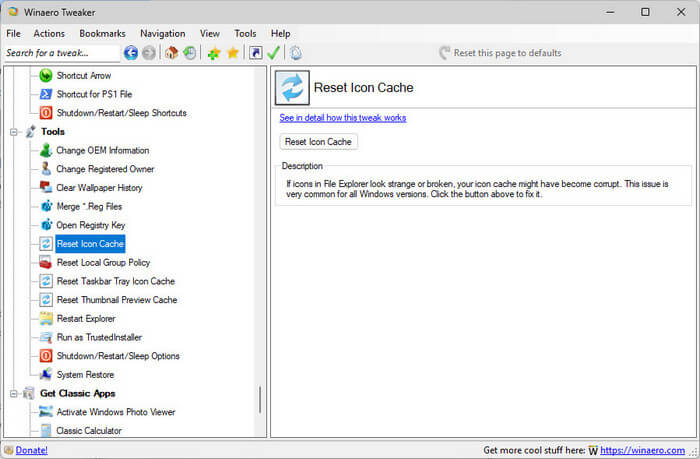Open the View menu

pyautogui.click(x=209, y=33)
